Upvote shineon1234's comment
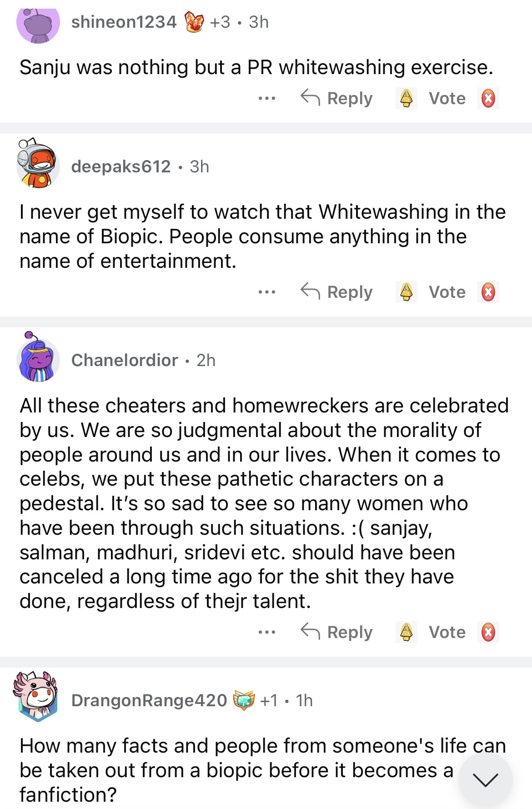 tap(407, 98)
